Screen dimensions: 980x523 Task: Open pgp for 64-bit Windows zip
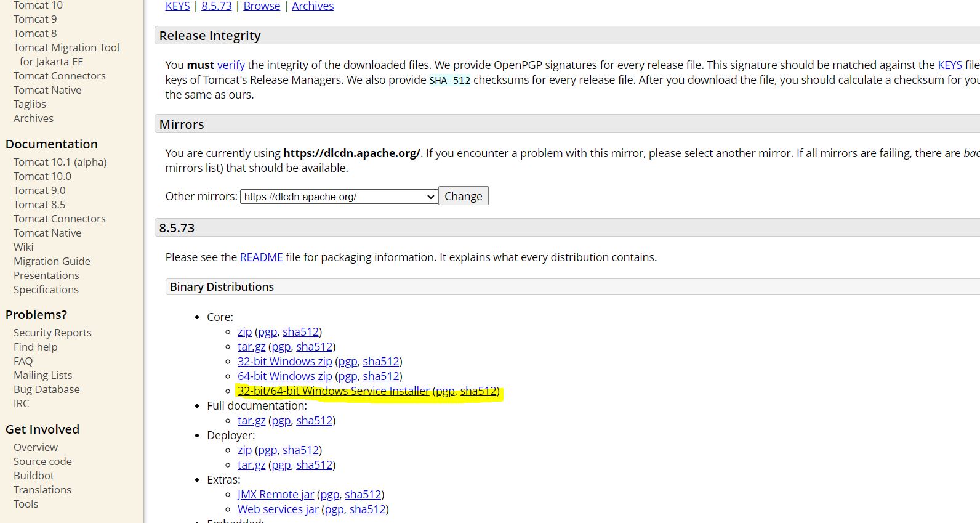tap(348, 376)
